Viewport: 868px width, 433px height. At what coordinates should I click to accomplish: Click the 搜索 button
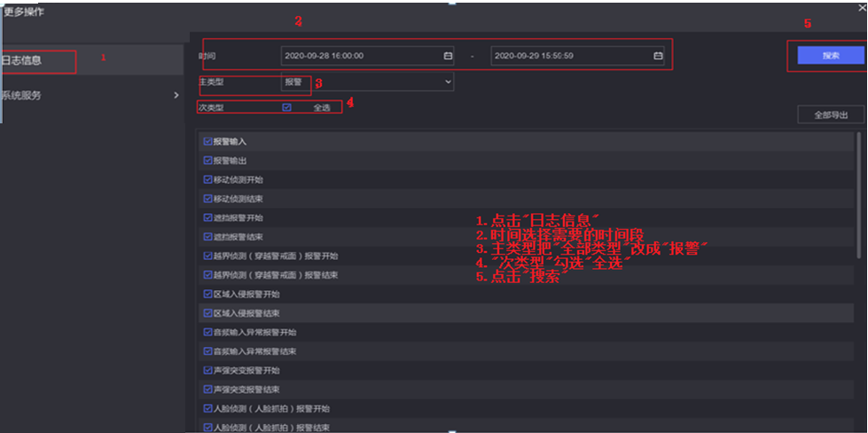pyautogui.click(x=831, y=55)
